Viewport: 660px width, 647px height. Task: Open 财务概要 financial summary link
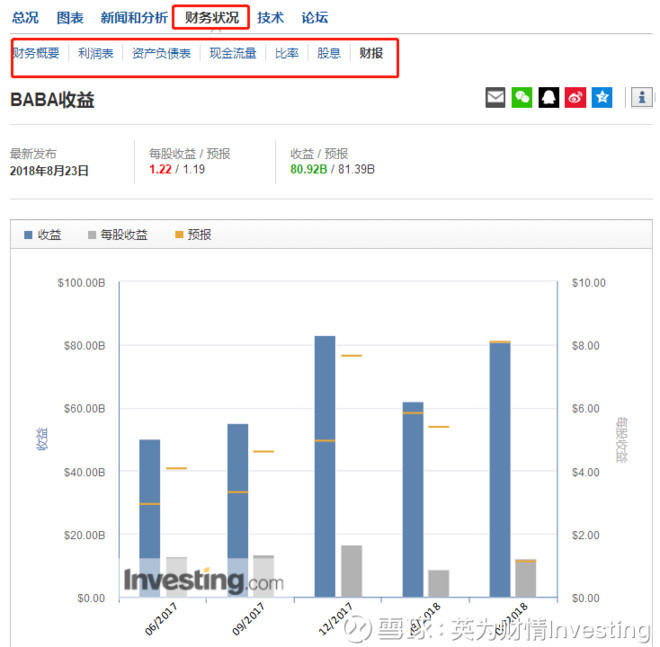coord(36,53)
